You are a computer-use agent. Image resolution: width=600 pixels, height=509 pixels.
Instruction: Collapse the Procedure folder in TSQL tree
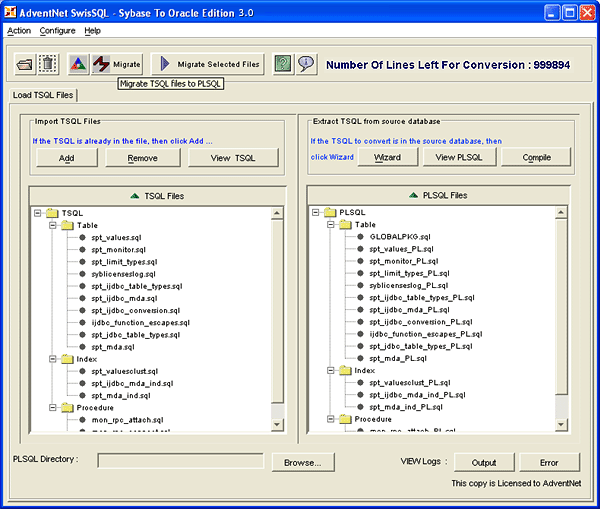pyautogui.click(x=53, y=408)
